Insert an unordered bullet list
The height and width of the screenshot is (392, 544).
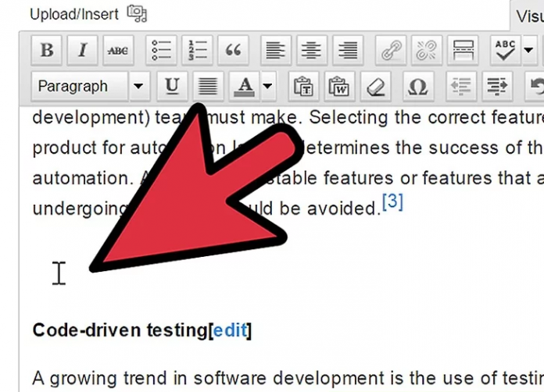161,51
